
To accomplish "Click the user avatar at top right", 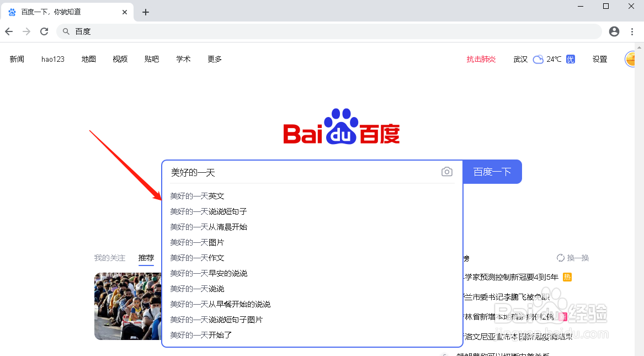I will coord(630,59).
